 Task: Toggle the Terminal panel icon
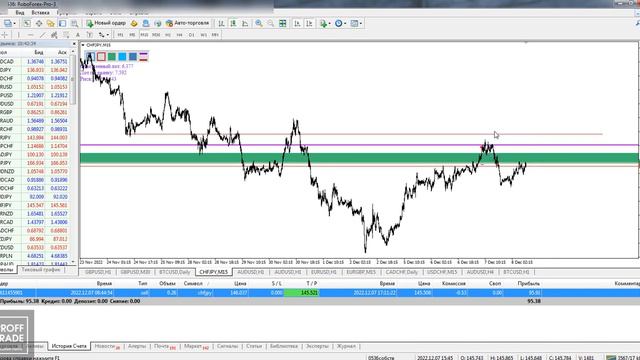coord(62,23)
